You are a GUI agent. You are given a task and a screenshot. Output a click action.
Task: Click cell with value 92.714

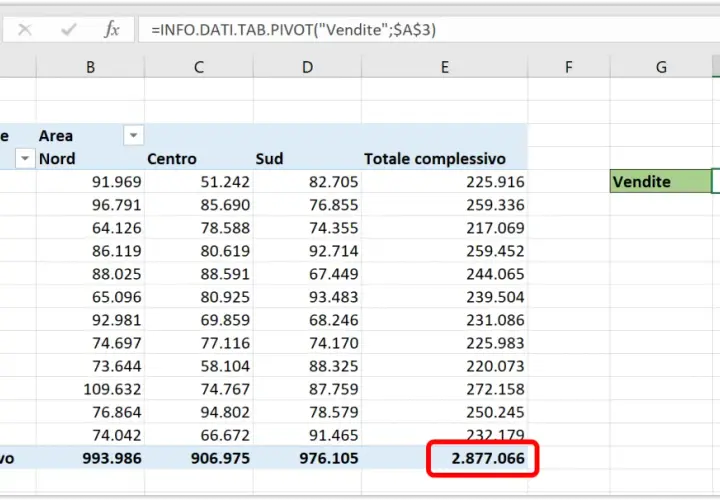307,251
